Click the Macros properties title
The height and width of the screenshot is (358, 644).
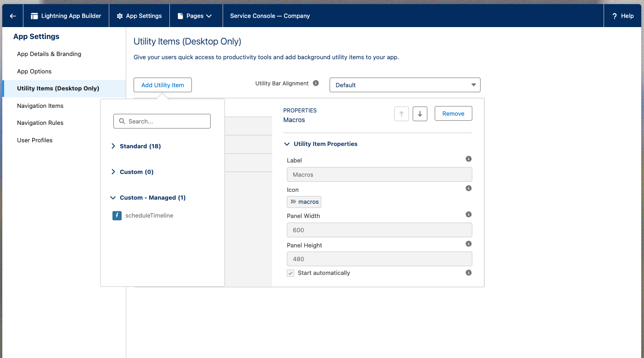(294, 120)
